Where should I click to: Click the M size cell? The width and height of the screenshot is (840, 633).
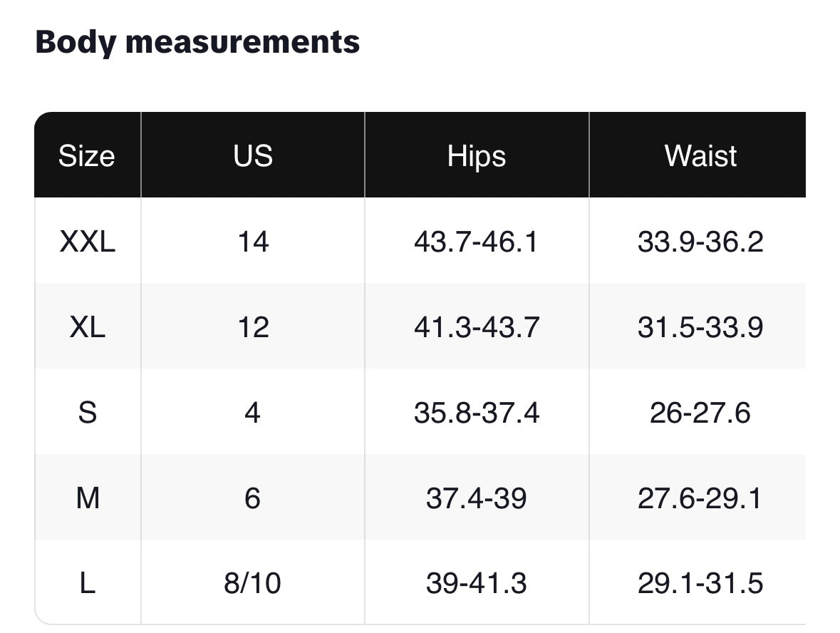click(x=87, y=498)
